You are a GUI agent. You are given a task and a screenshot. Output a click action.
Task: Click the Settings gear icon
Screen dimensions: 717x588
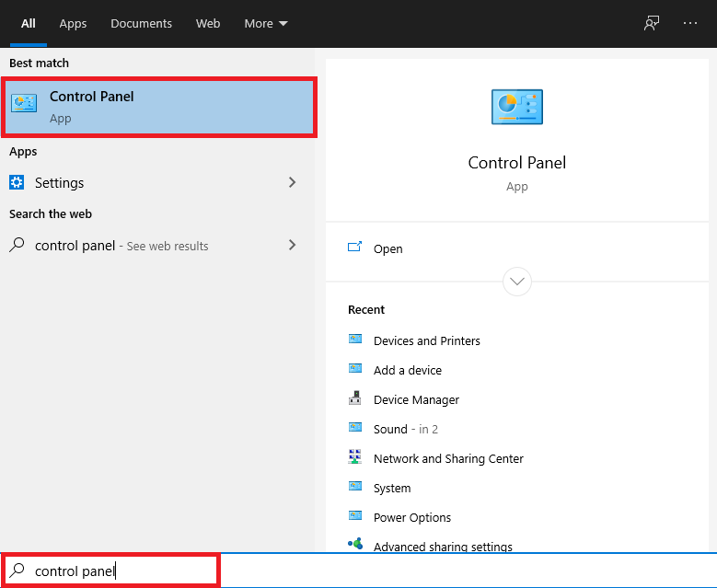pyautogui.click(x=17, y=182)
